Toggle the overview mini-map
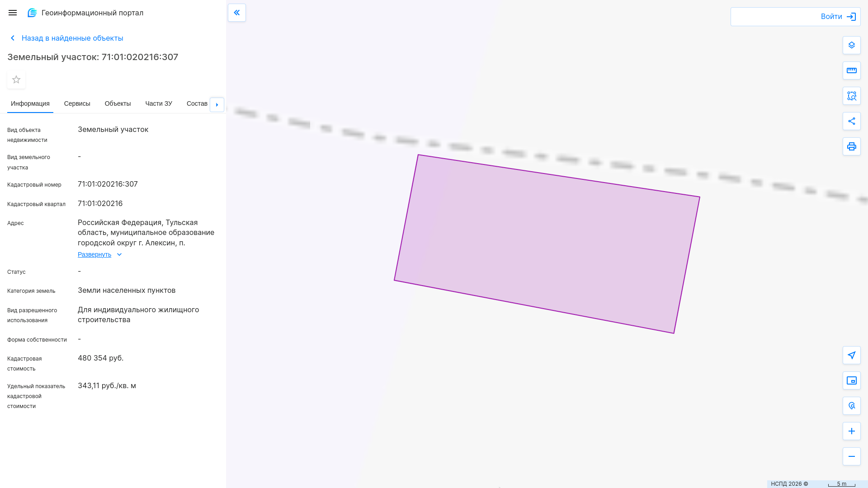 tap(851, 380)
